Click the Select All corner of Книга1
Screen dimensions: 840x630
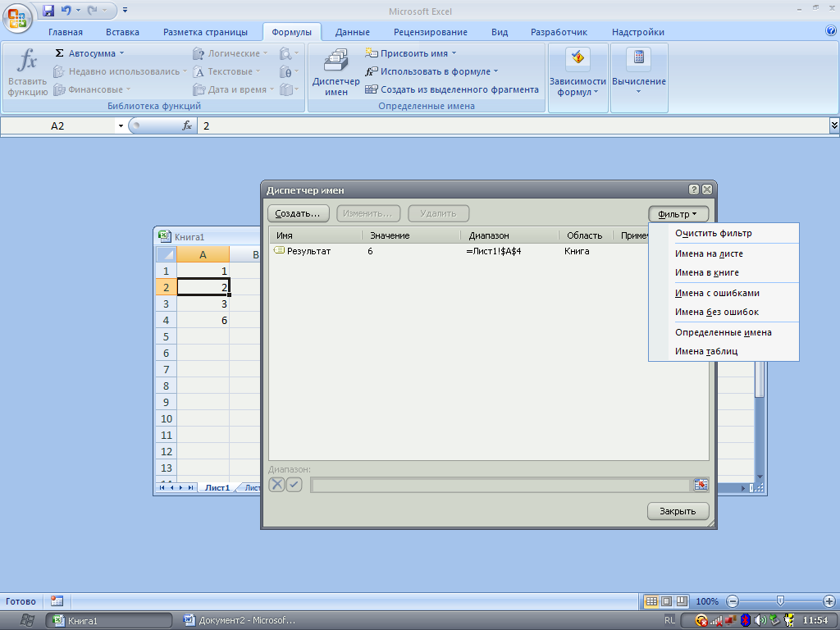coord(166,254)
